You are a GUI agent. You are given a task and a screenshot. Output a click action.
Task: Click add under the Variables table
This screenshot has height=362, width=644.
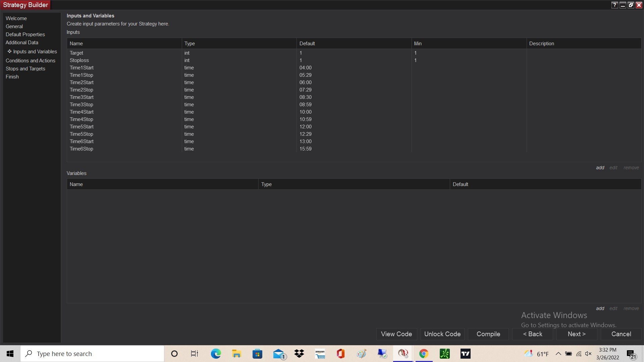(x=600, y=308)
